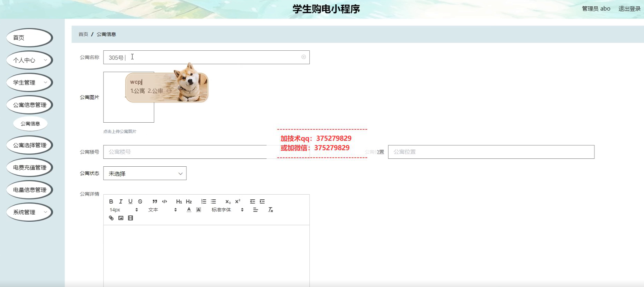Open the text color picker

[189, 210]
